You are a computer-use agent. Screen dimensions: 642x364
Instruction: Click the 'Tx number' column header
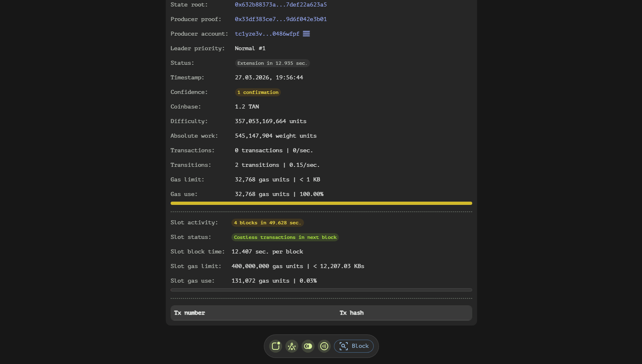point(189,313)
